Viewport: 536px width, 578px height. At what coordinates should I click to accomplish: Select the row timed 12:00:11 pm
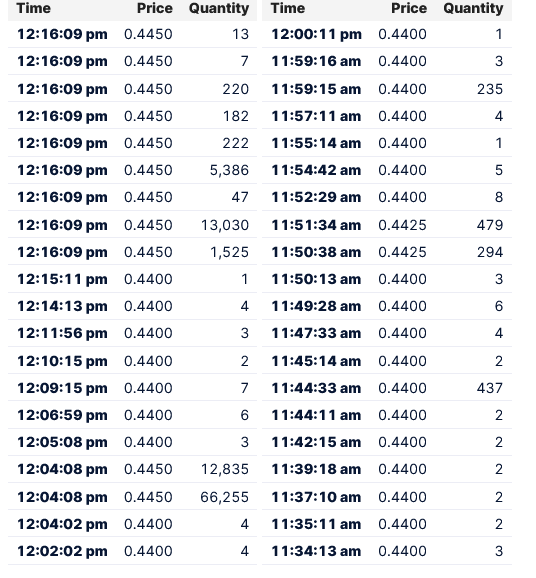click(387, 34)
